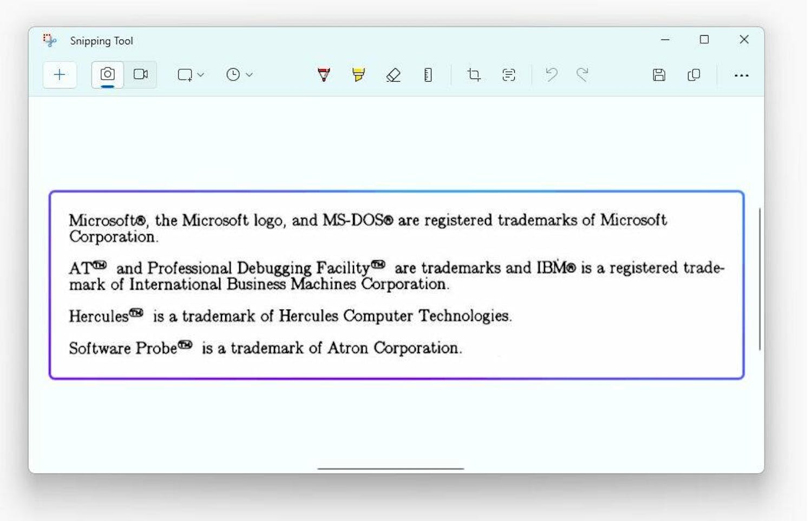Undo the last annotation

point(552,75)
